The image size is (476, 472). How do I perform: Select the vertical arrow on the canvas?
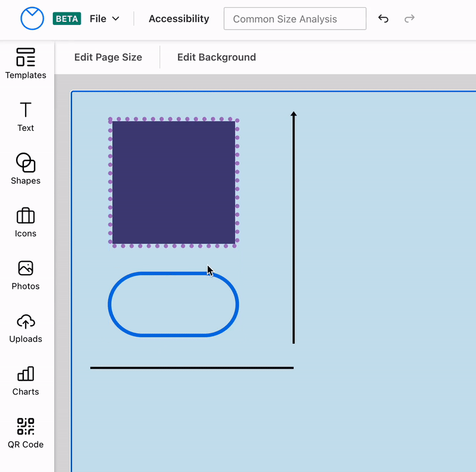pyautogui.click(x=293, y=229)
